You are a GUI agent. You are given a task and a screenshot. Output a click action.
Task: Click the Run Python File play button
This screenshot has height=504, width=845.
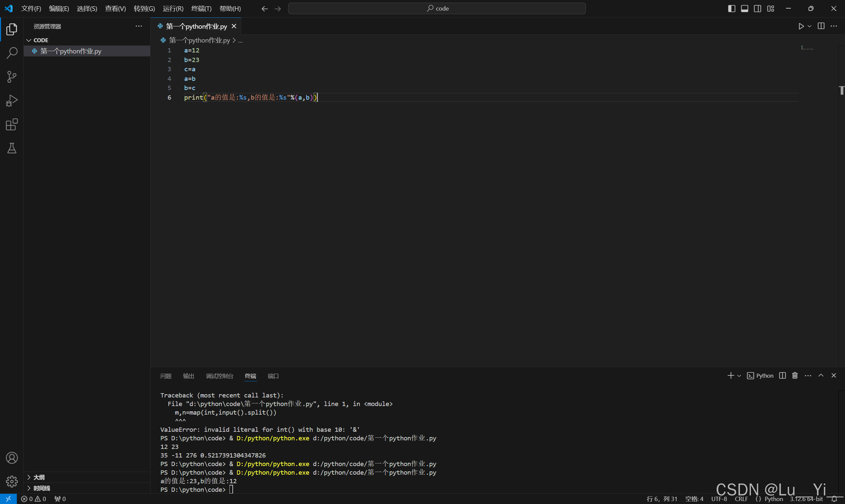click(x=801, y=26)
